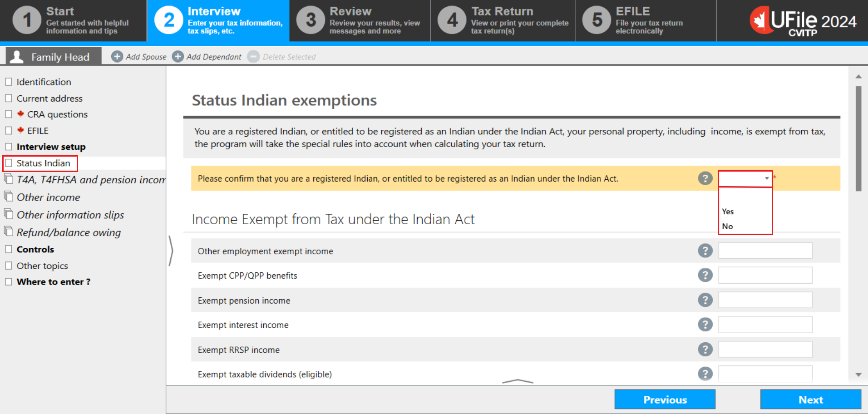The width and height of the screenshot is (868, 414).
Task: Open help for Exempt interest income
Action: (x=705, y=325)
